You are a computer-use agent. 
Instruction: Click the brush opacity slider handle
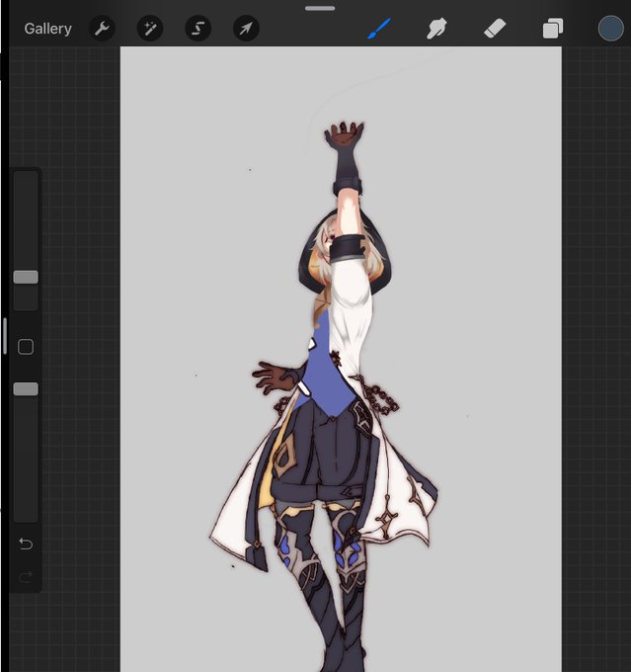pyautogui.click(x=26, y=389)
